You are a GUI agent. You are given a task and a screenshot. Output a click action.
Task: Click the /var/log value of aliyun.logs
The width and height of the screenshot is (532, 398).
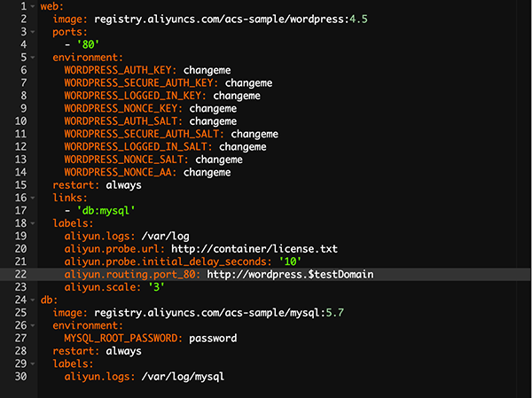click(165, 236)
